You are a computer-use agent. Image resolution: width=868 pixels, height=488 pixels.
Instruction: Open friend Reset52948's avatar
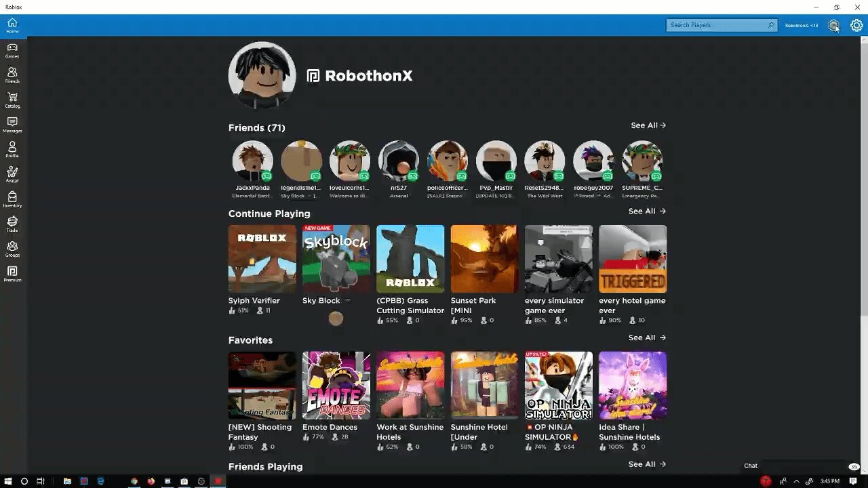[x=545, y=161]
